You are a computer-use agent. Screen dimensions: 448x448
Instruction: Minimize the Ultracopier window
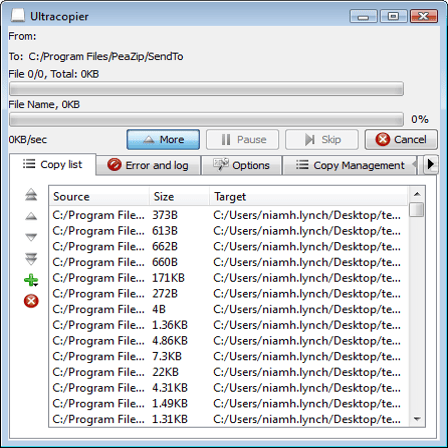point(363,16)
